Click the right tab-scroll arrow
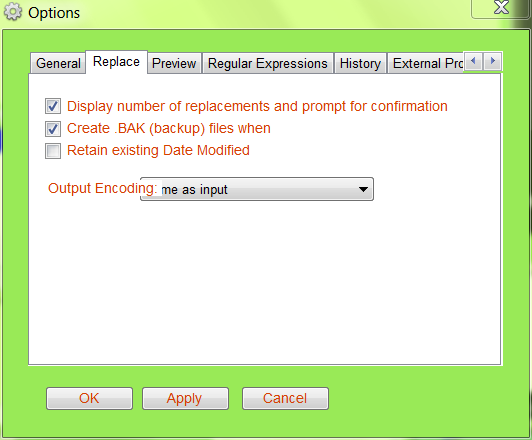This screenshot has width=532, height=440. click(x=492, y=62)
